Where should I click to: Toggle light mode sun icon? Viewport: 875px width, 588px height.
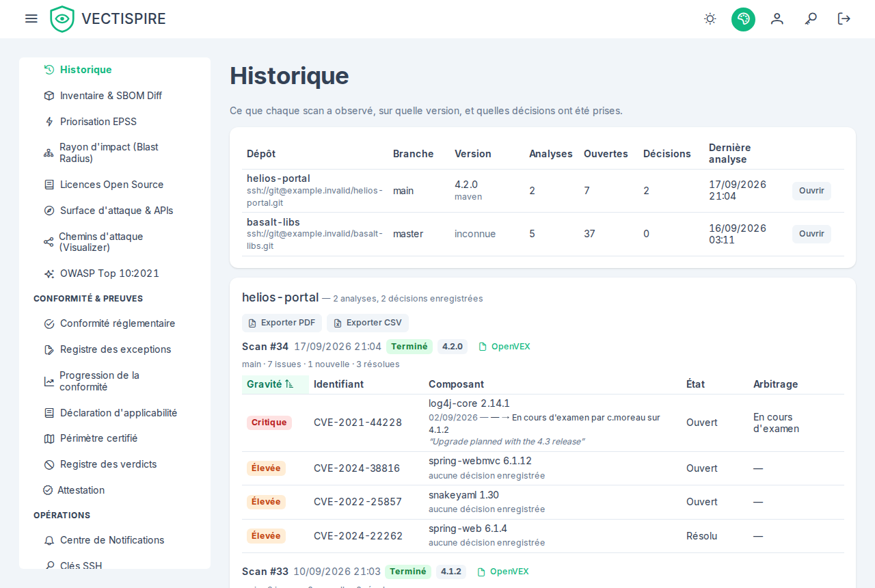coord(710,18)
